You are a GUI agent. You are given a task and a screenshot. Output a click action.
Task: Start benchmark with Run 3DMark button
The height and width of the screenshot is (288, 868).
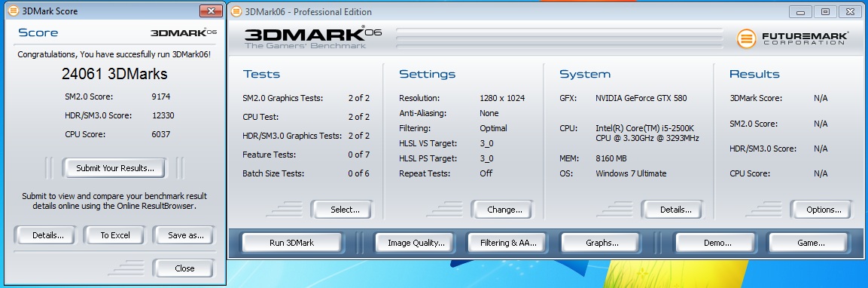point(292,243)
